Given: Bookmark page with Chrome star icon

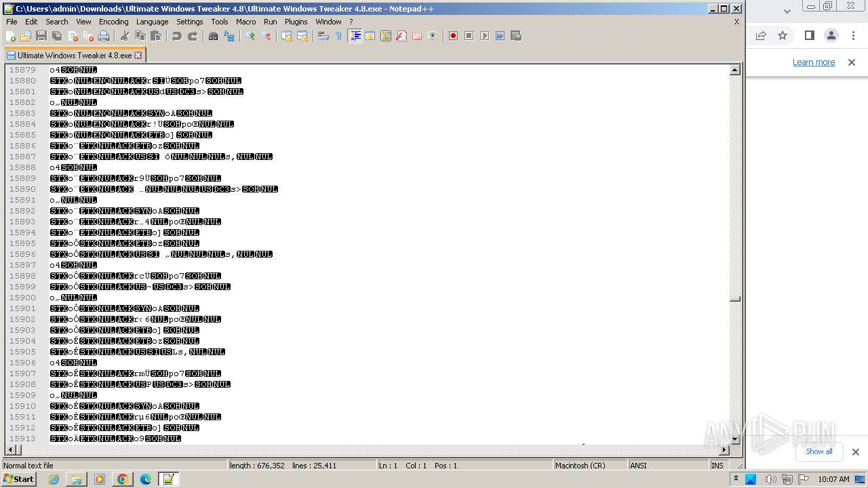Looking at the screenshot, I should click(x=783, y=35).
